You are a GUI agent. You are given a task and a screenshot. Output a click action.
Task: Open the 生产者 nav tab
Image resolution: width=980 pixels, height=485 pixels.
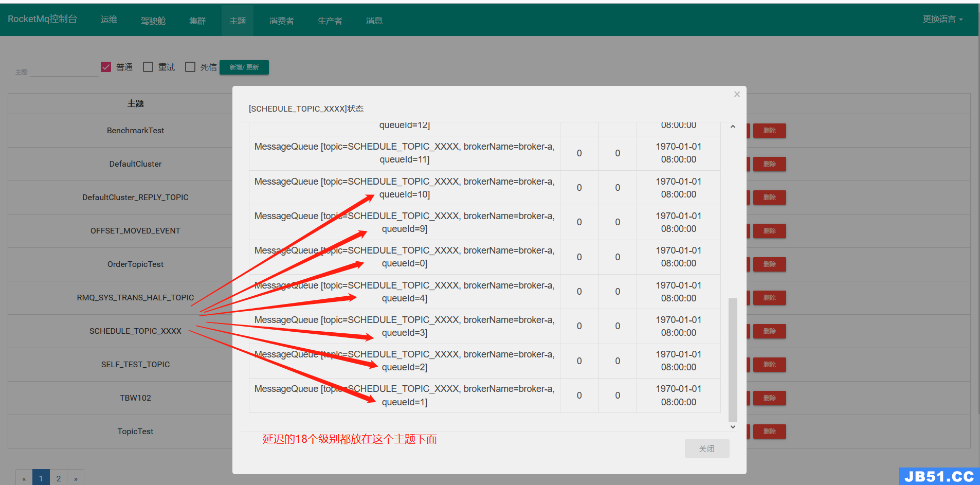click(x=330, y=21)
